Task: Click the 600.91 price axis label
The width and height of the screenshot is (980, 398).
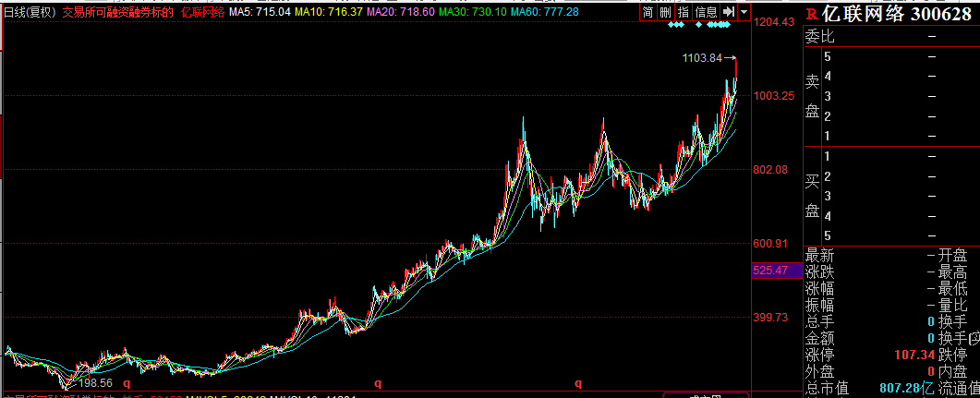Action: (771, 244)
